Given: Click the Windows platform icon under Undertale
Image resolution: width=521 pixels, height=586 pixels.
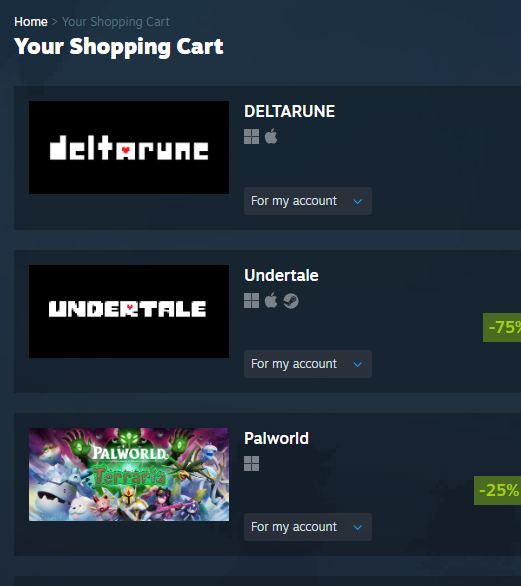Looking at the screenshot, I should point(251,300).
